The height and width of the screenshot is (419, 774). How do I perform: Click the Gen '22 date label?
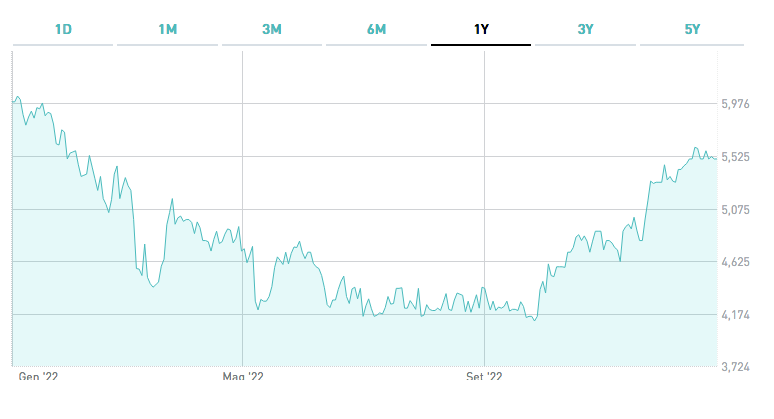(x=40, y=378)
